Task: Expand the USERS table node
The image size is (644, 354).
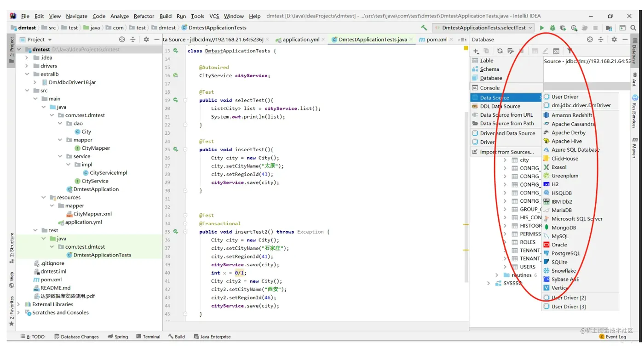Action: point(505,267)
